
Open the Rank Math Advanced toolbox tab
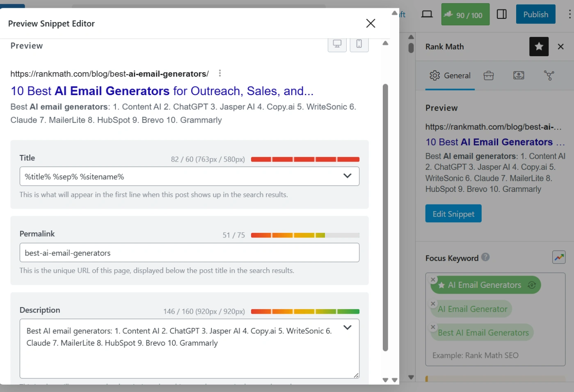[x=488, y=75]
